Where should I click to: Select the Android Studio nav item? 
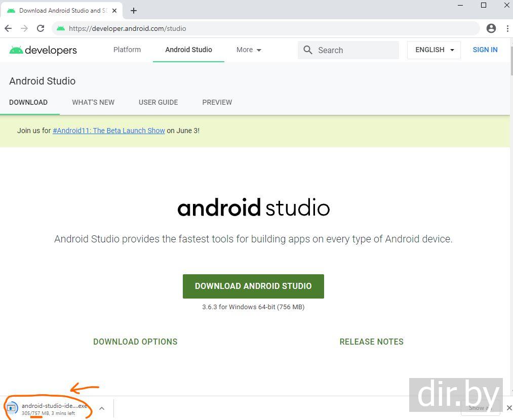(x=188, y=50)
